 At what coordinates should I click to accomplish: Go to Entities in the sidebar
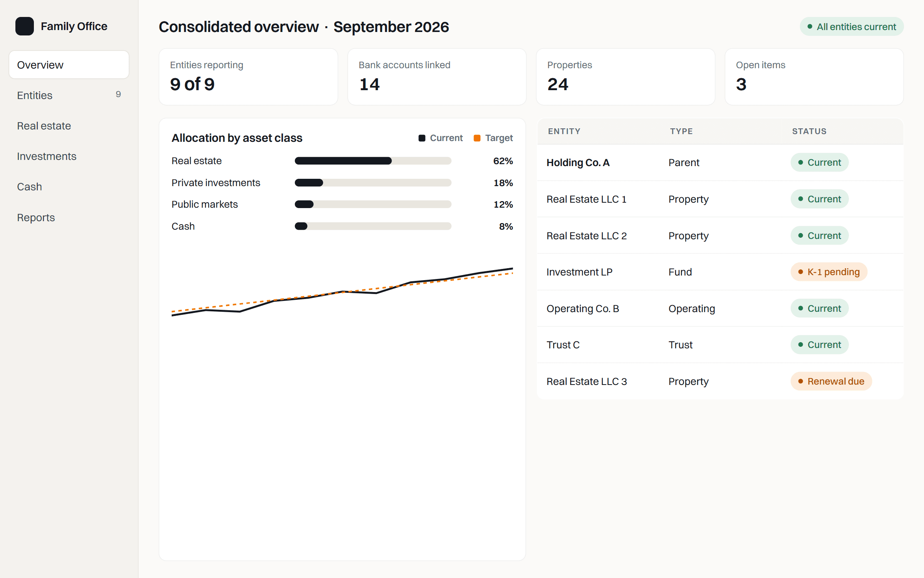pos(69,95)
